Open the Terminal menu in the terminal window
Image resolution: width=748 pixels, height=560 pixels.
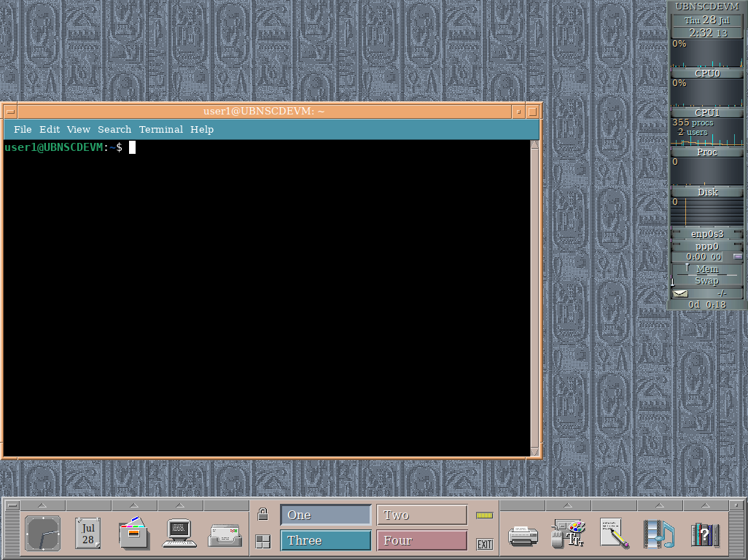tap(161, 129)
